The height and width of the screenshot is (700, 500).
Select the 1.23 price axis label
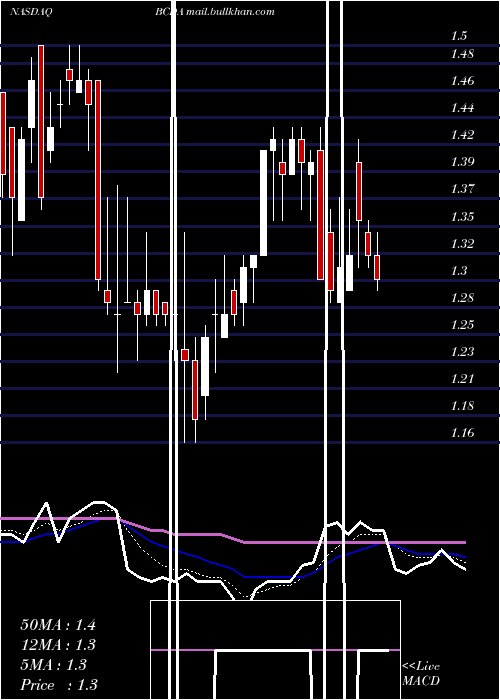click(462, 352)
